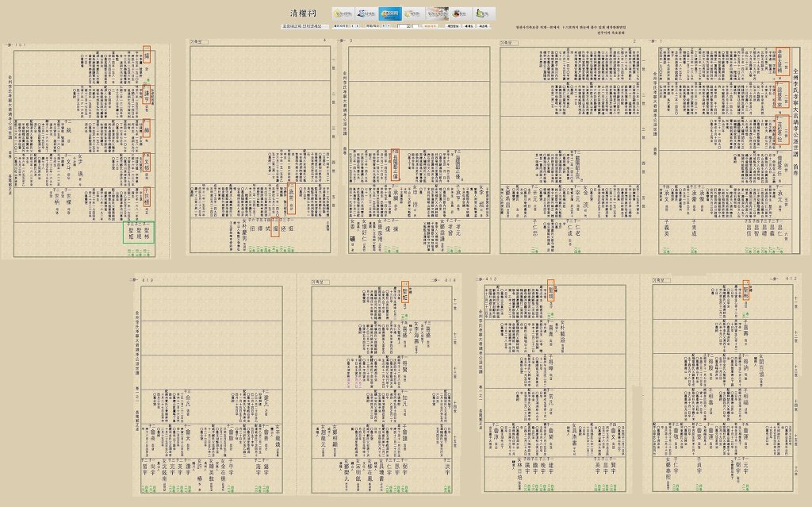Click the orange button beside the page-number fields
This screenshot has height=507, width=812.
pyautogui.click(x=431, y=26)
